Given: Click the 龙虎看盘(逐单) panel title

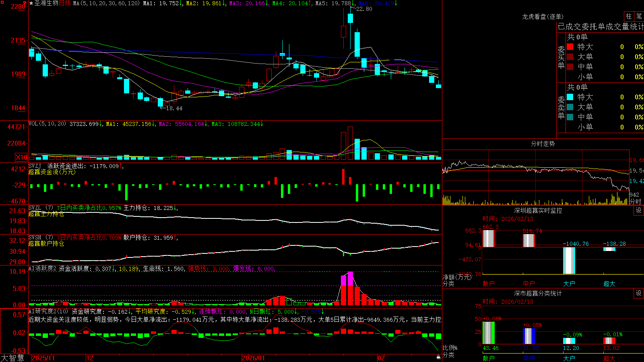Looking at the screenshot, I should pyautogui.click(x=543, y=16).
